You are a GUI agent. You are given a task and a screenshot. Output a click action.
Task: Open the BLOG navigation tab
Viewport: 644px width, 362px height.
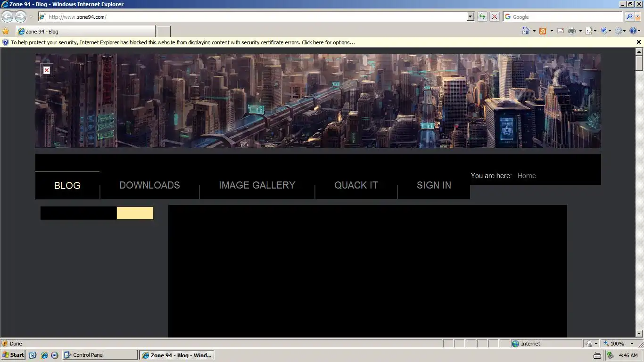coord(67,185)
